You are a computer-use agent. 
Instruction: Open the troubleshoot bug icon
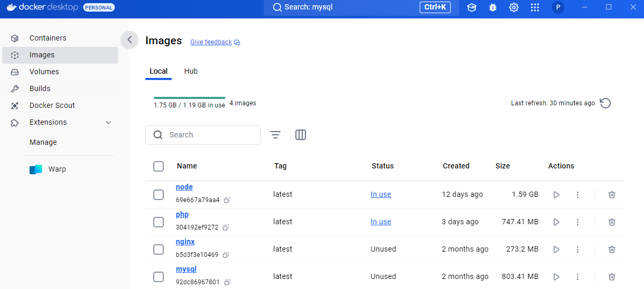(x=493, y=7)
